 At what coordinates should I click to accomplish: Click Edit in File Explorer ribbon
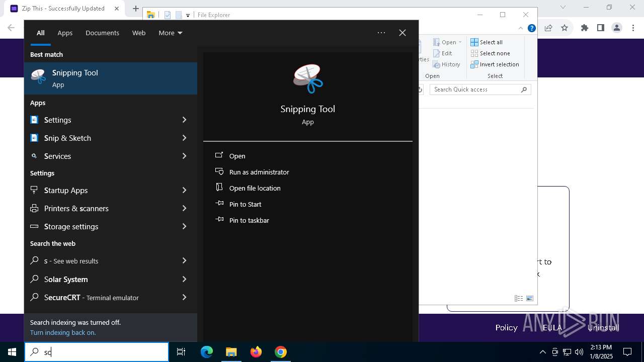(x=443, y=53)
